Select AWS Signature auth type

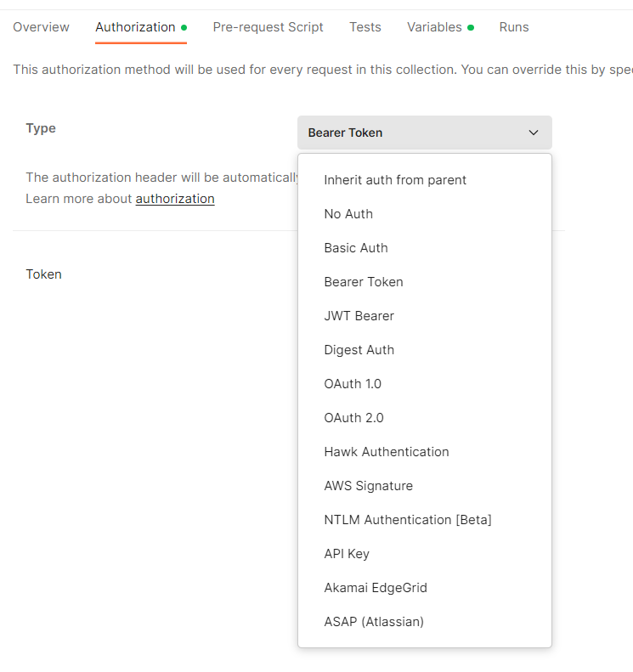[368, 486]
